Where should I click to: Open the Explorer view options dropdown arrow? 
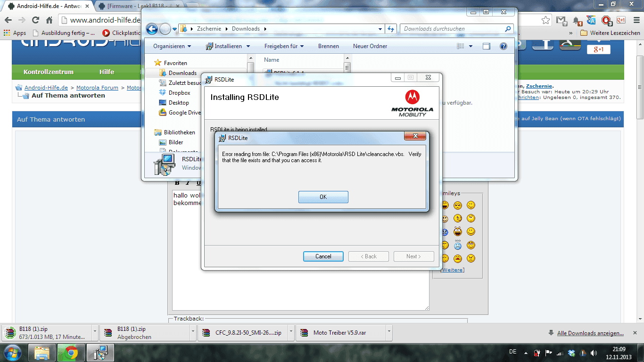(471, 46)
